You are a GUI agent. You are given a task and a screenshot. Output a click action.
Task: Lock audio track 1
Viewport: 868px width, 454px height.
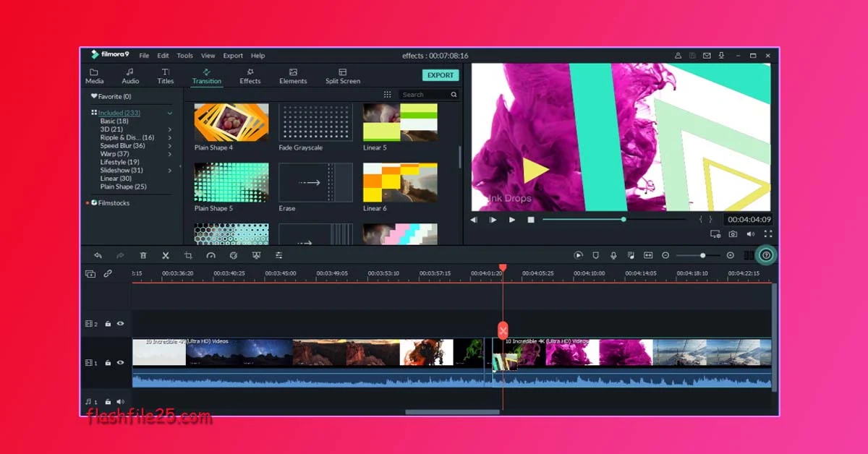[108, 402]
